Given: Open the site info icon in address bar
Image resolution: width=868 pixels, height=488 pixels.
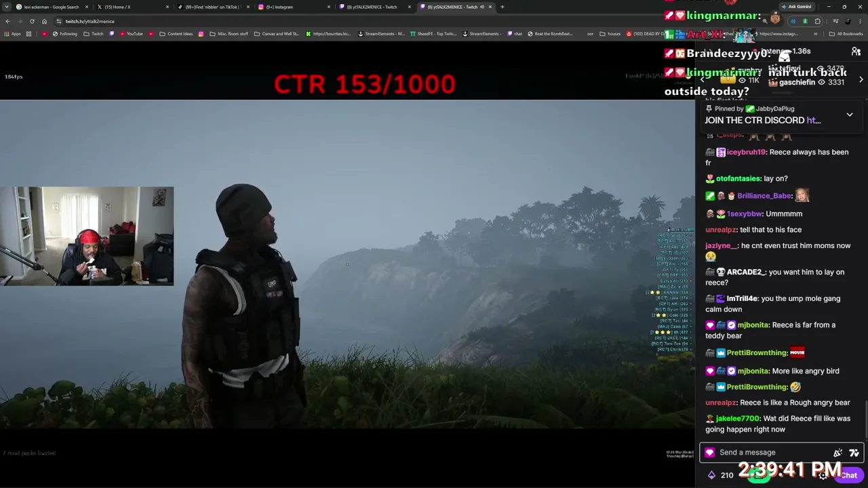Looking at the screenshot, I should coord(59,21).
